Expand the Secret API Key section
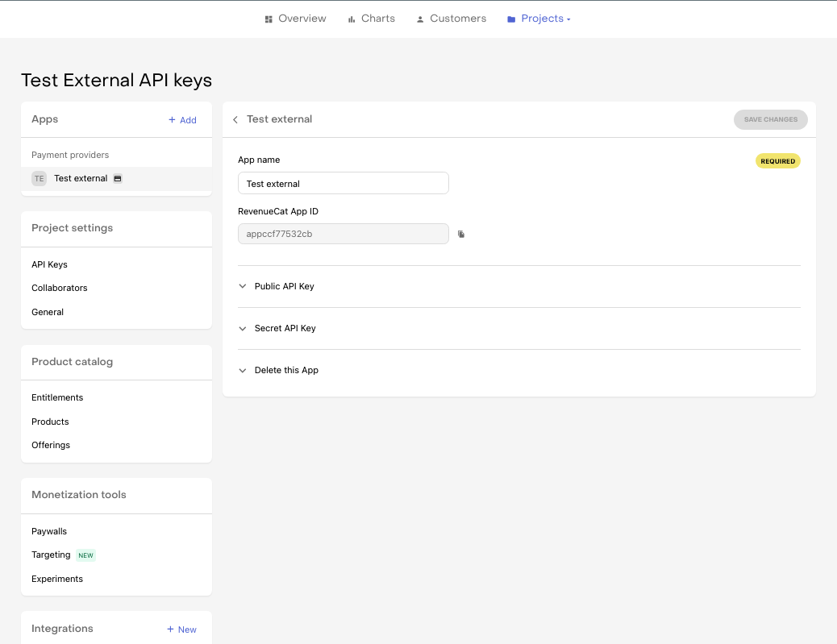 [285, 328]
